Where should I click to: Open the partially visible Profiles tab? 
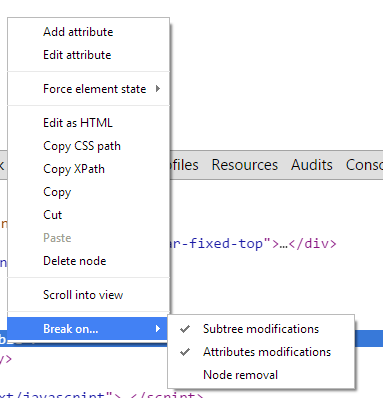click(184, 165)
